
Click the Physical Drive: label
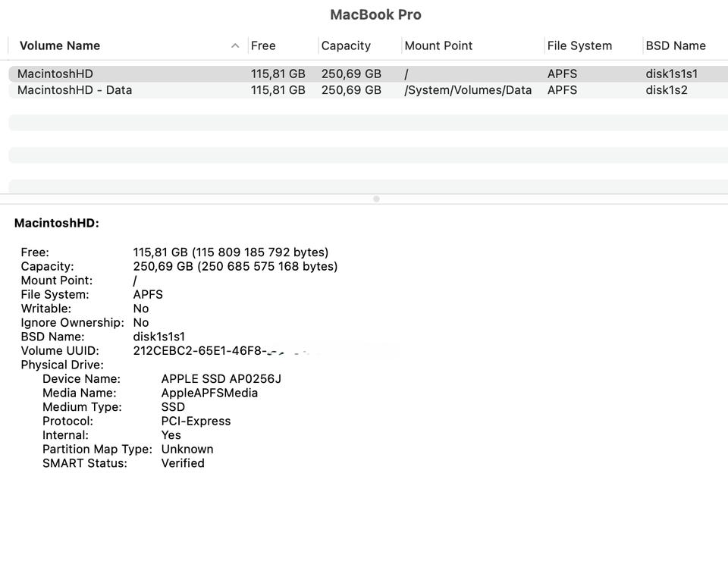(62, 365)
